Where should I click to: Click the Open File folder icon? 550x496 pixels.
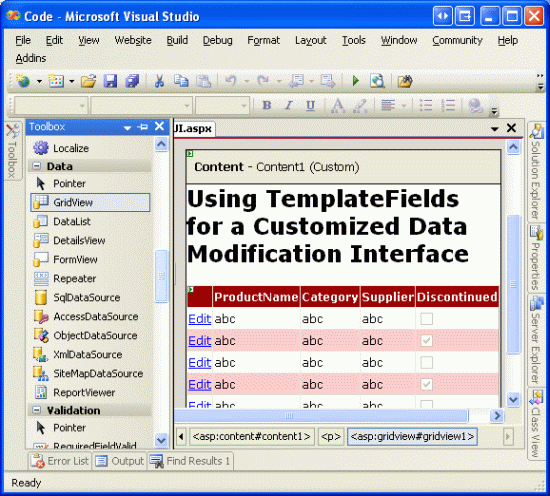[88, 81]
